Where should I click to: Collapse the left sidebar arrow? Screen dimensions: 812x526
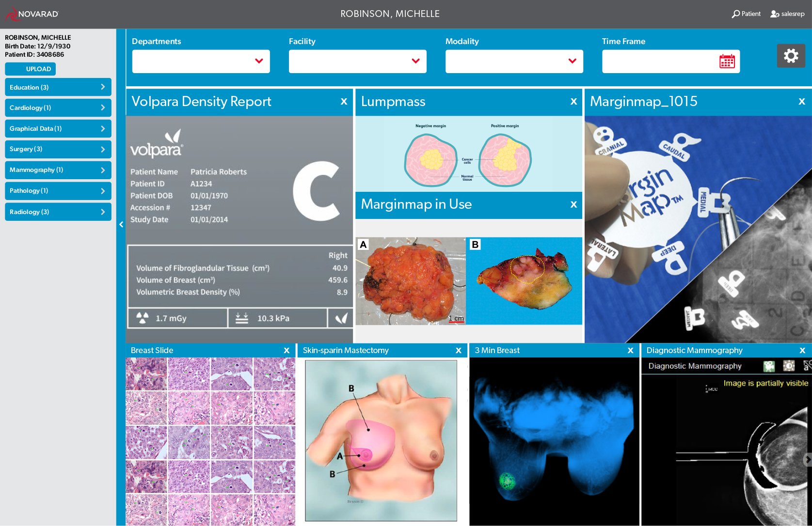click(x=121, y=224)
